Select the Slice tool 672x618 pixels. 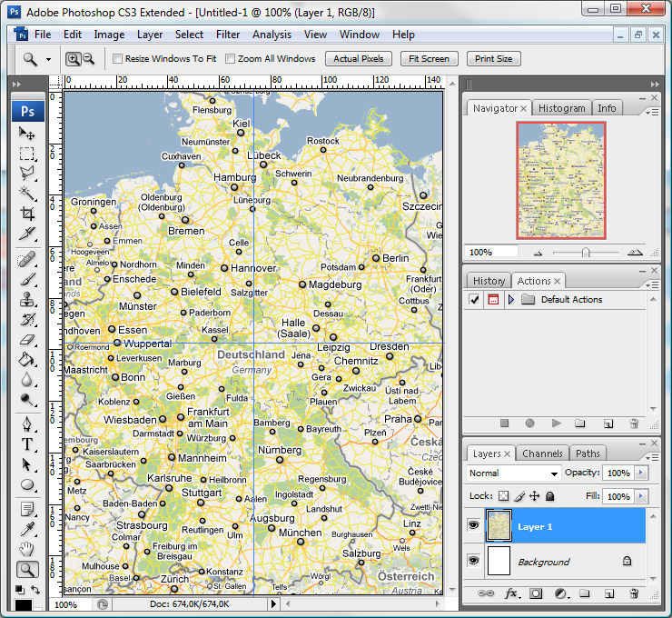(x=27, y=234)
